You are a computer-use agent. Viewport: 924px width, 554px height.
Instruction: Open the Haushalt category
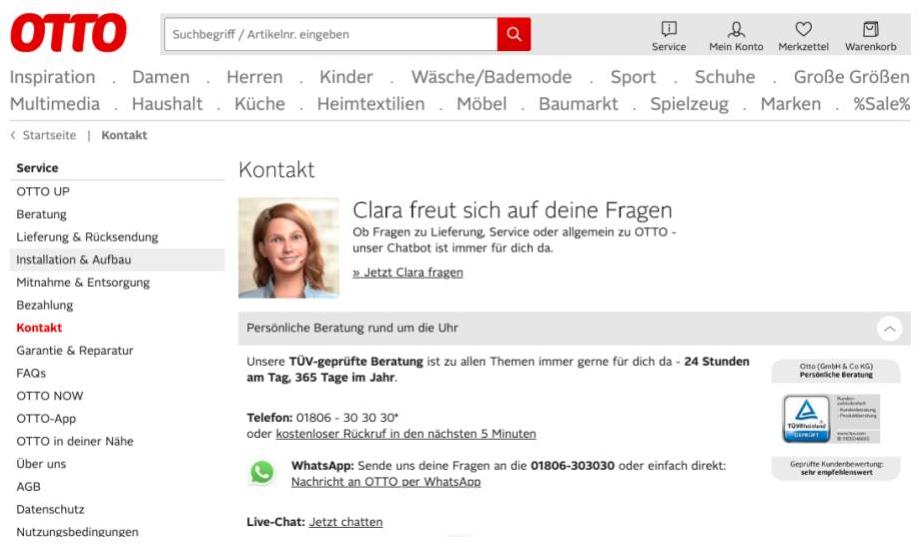pyautogui.click(x=167, y=104)
